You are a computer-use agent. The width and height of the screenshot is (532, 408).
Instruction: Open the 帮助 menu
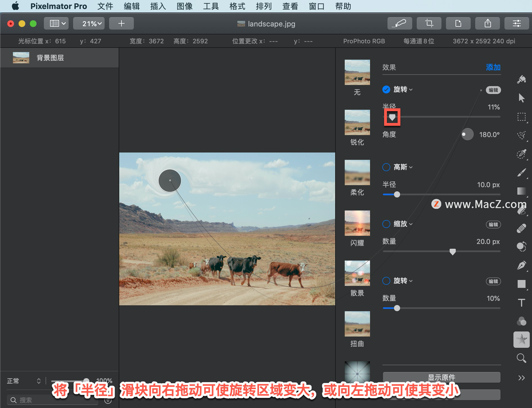(x=343, y=6)
